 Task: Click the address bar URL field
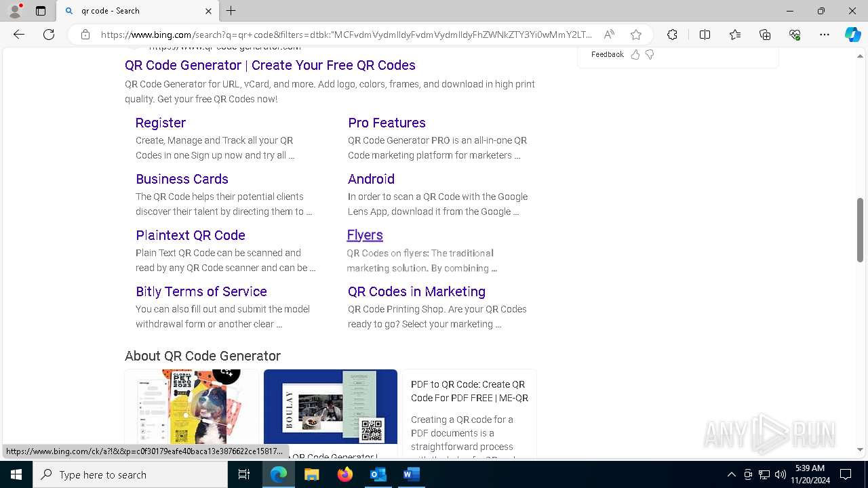[x=346, y=35]
